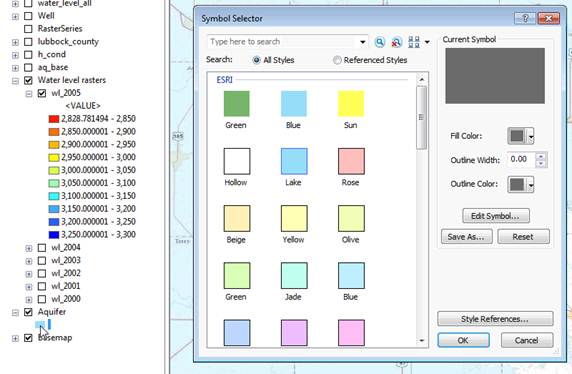Click the red 2,828-2,850 legend swatch

coord(54,119)
